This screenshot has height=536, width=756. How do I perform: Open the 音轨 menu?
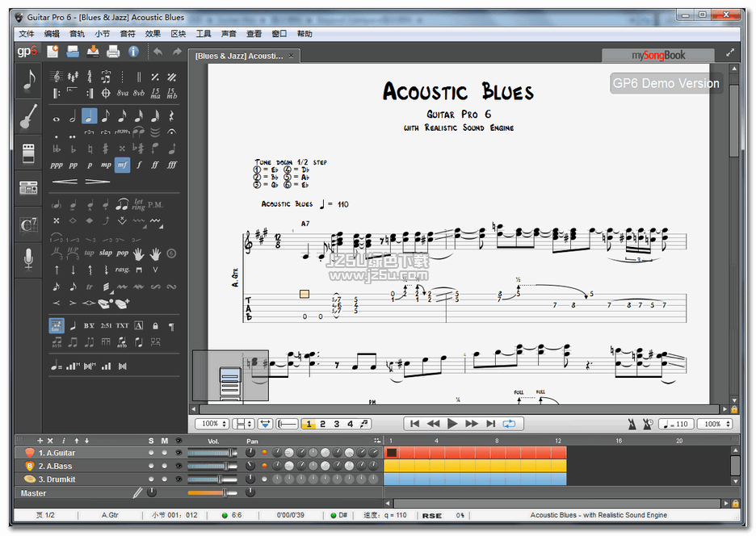(x=78, y=34)
